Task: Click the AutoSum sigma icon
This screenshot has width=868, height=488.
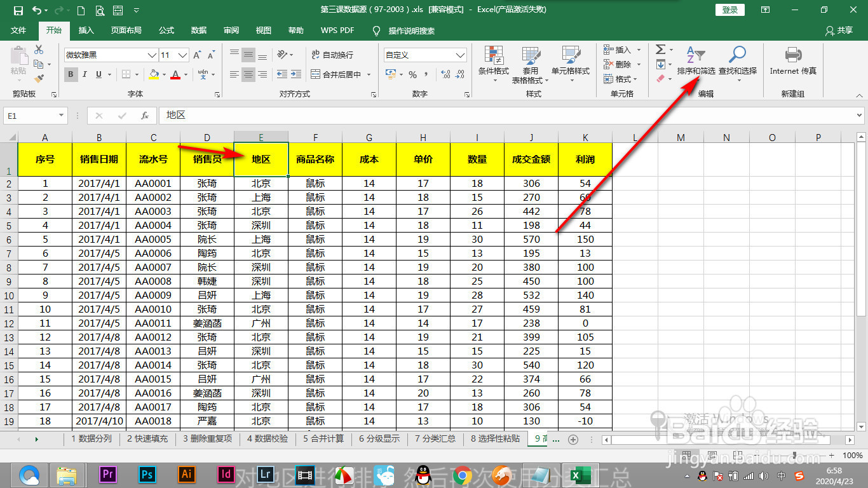Action: (x=660, y=48)
